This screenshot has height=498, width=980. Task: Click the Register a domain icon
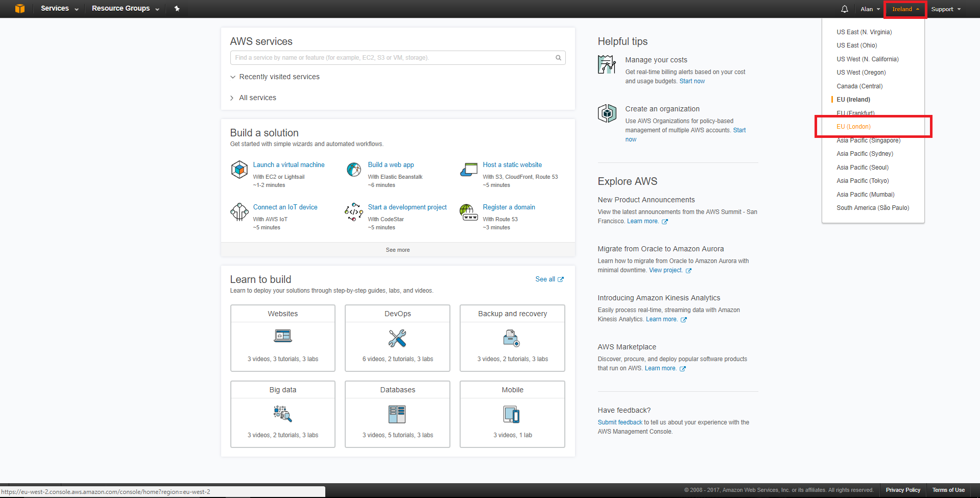[469, 212]
